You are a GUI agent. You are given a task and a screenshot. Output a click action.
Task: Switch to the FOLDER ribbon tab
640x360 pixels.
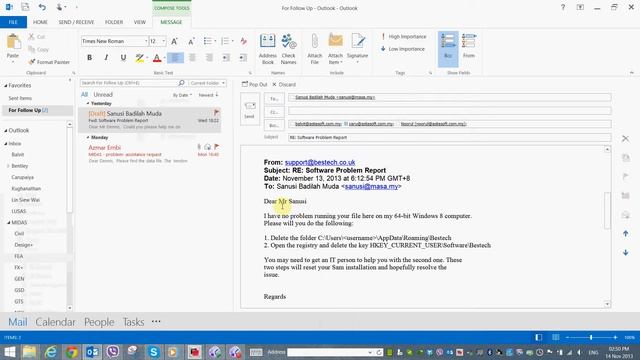[114, 22]
